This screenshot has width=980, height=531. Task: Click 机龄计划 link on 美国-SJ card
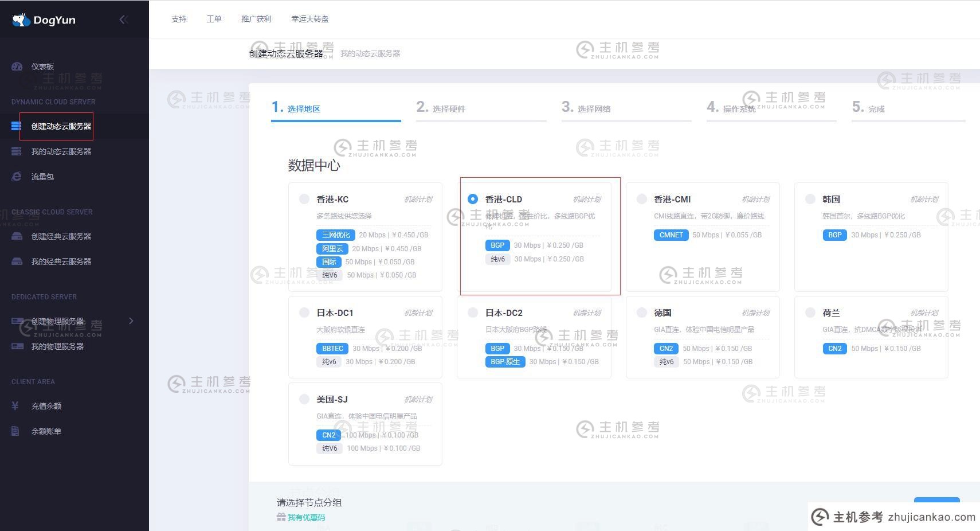[418, 399]
